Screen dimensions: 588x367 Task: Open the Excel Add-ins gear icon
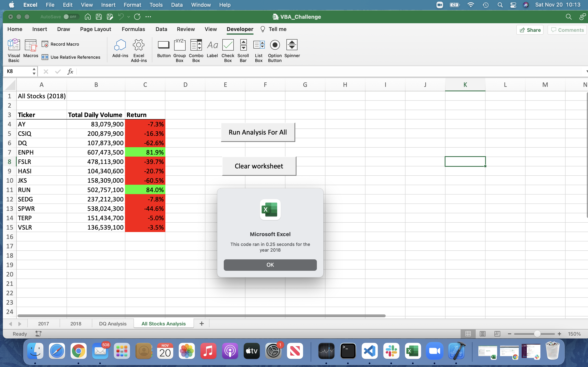138,45
